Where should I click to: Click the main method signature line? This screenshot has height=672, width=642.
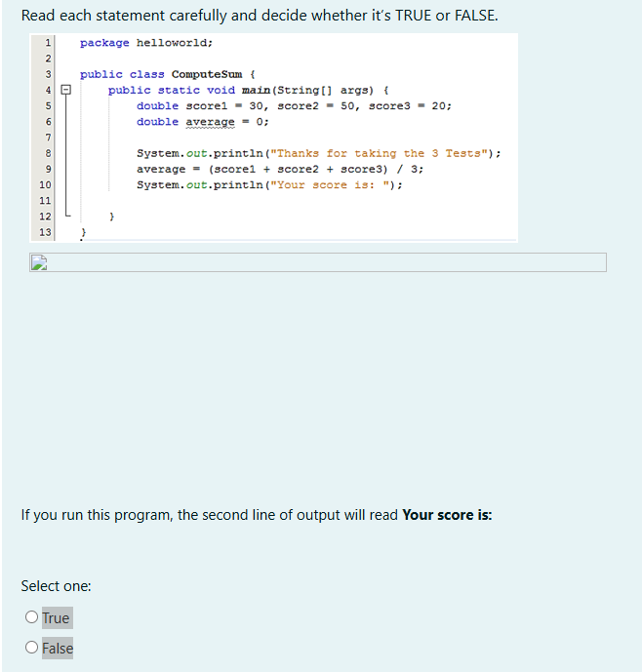[x=249, y=91]
